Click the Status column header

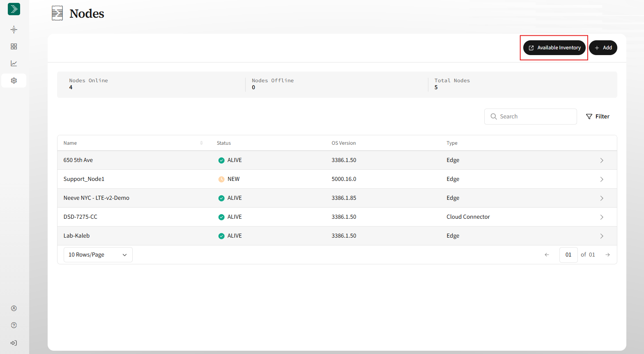click(x=224, y=143)
